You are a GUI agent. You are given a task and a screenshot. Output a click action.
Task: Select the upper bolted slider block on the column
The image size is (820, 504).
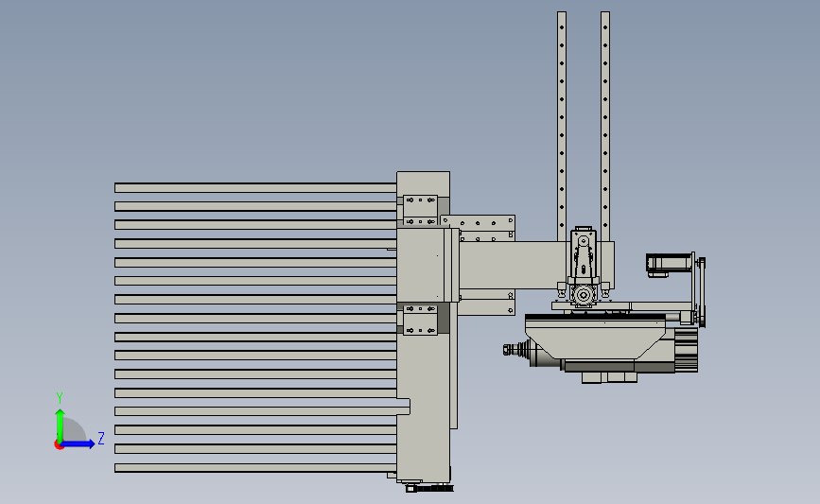tap(420, 211)
